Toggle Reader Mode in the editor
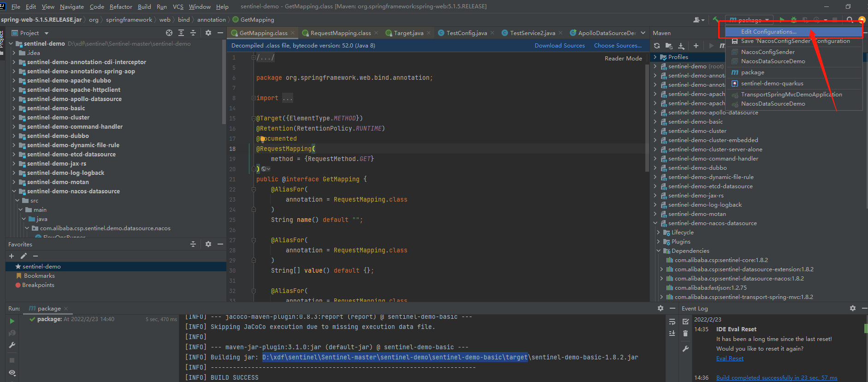Screen dimensions: 868x382 pos(623,59)
